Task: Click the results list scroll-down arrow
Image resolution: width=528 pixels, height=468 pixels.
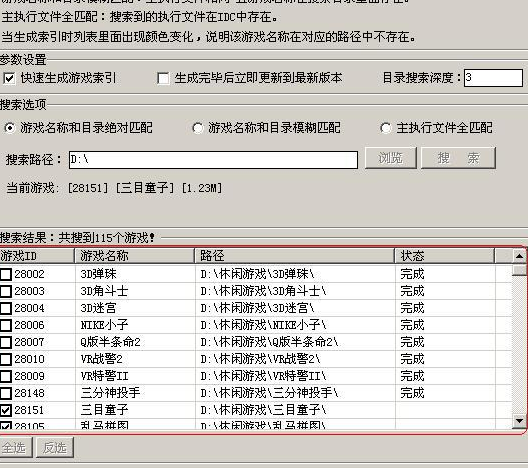Action: point(519,421)
